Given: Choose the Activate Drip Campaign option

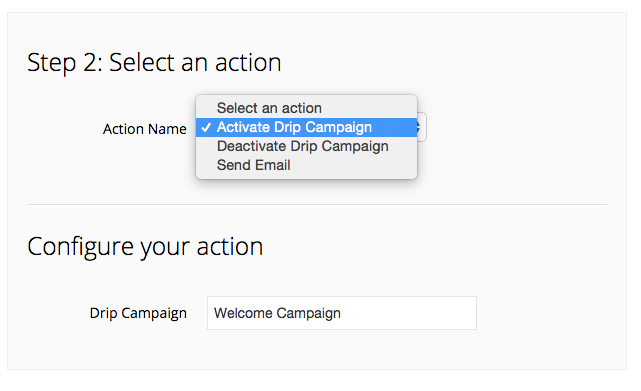Looking at the screenshot, I should pos(307,127).
